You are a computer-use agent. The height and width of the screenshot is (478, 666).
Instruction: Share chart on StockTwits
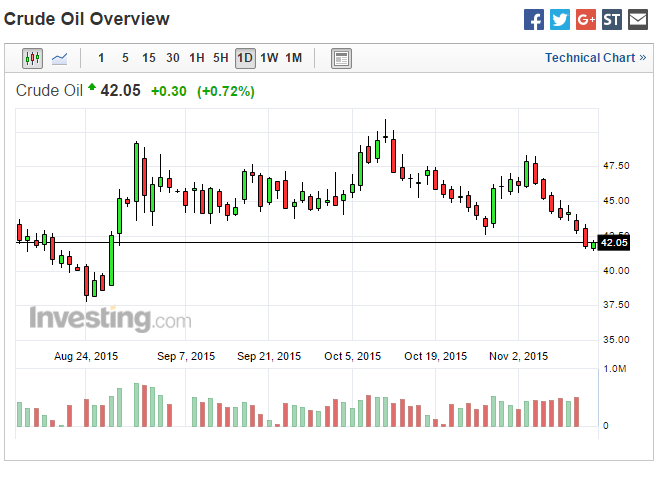pyautogui.click(x=612, y=20)
